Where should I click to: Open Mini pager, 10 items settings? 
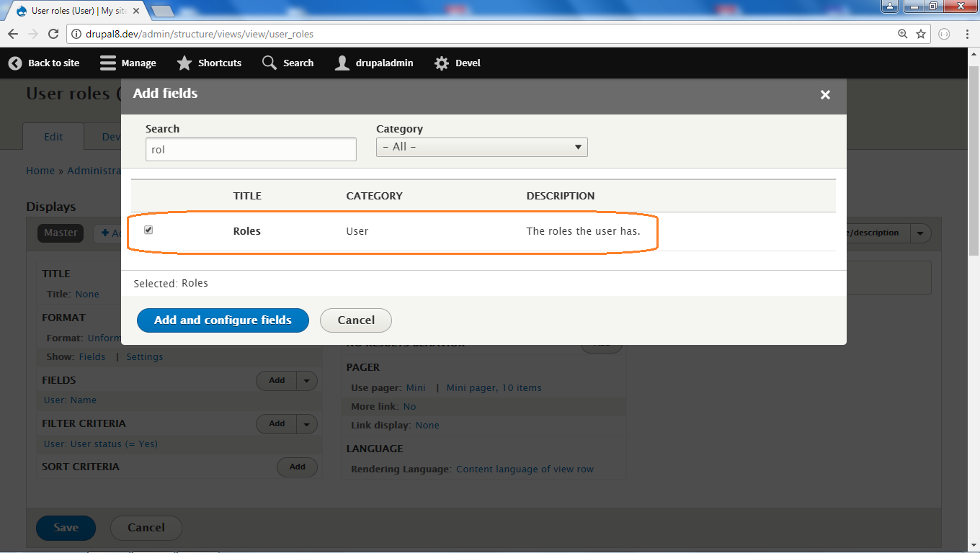click(494, 388)
